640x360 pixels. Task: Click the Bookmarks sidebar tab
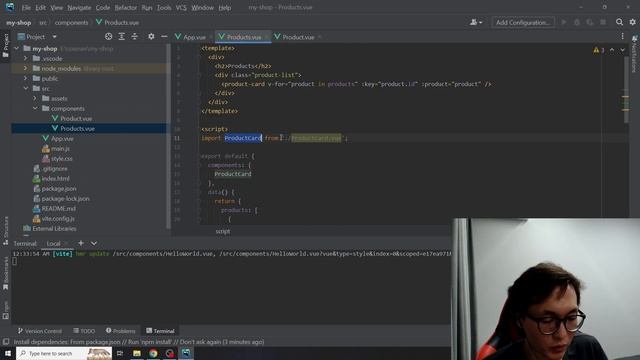6,273
